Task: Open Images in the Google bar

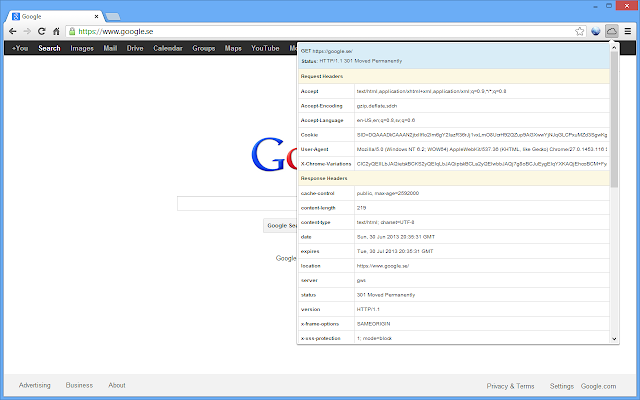Action: (82, 48)
